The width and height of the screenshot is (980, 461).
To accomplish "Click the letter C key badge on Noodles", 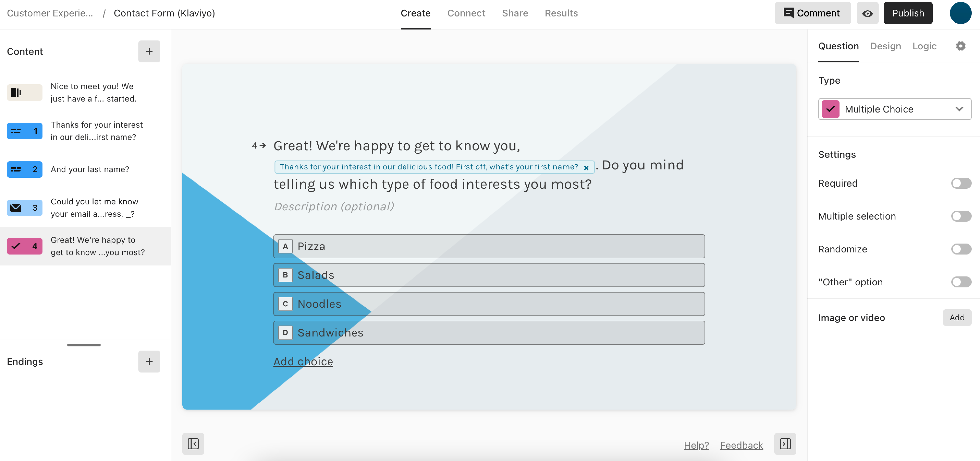I will click(285, 304).
